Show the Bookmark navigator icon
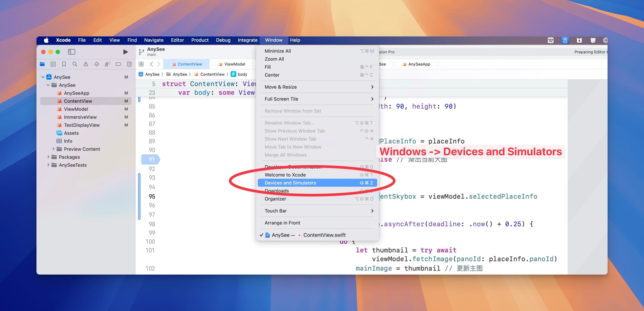The image size is (644, 311). pyautogui.click(x=64, y=64)
